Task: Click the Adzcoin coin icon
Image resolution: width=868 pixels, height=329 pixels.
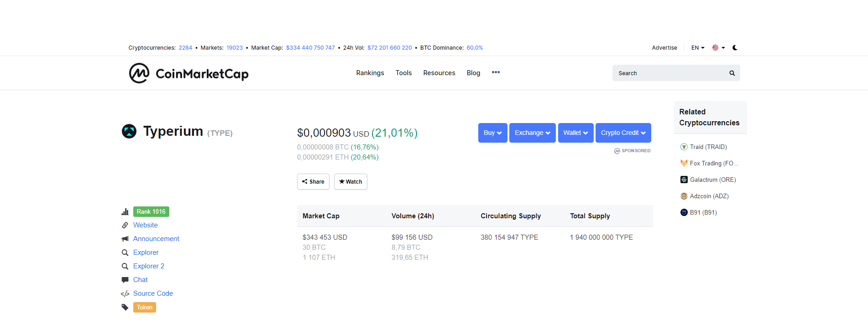Action: [x=684, y=196]
